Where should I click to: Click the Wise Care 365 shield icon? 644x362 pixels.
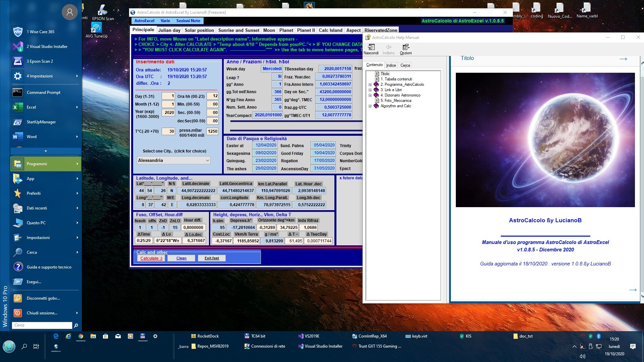[x=17, y=32]
